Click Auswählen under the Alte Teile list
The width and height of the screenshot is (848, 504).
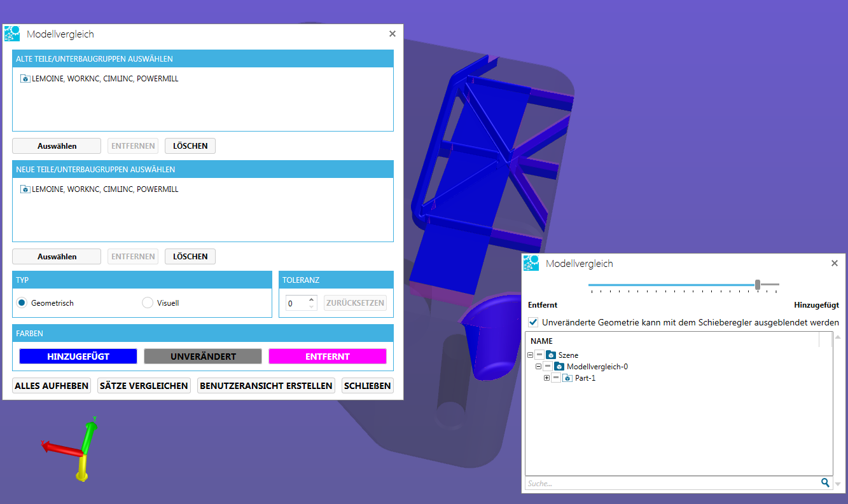[x=57, y=146]
